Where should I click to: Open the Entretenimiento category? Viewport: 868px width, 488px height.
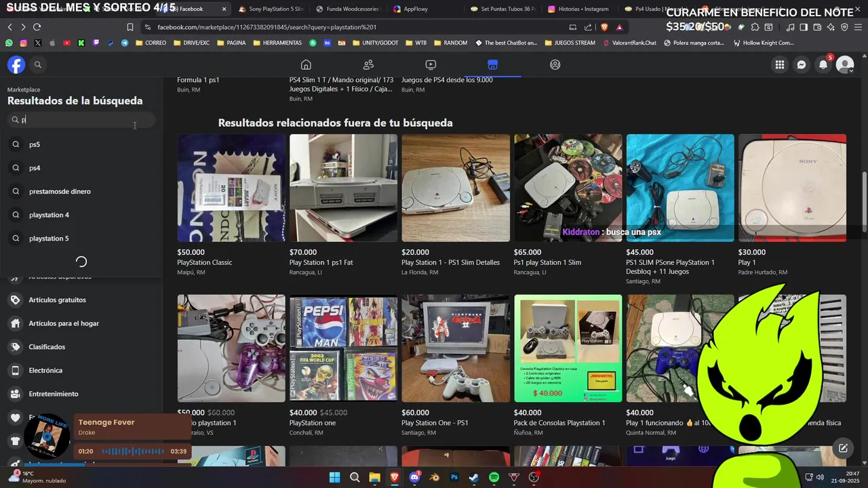pyautogui.click(x=81, y=394)
